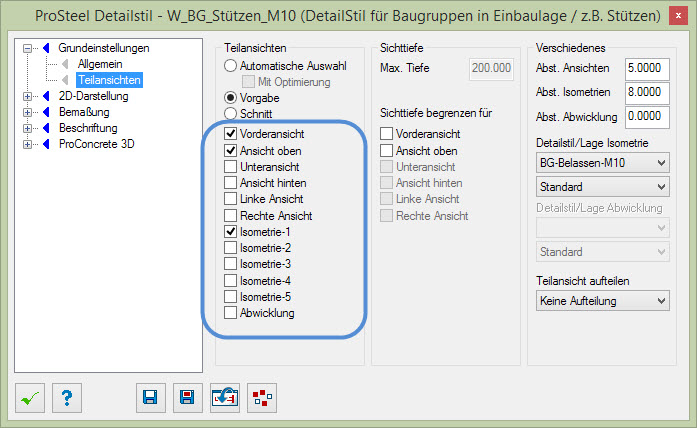The height and width of the screenshot is (428, 697).
Task: Select the Beschriftung tree item label
Action: pos(88,128)
